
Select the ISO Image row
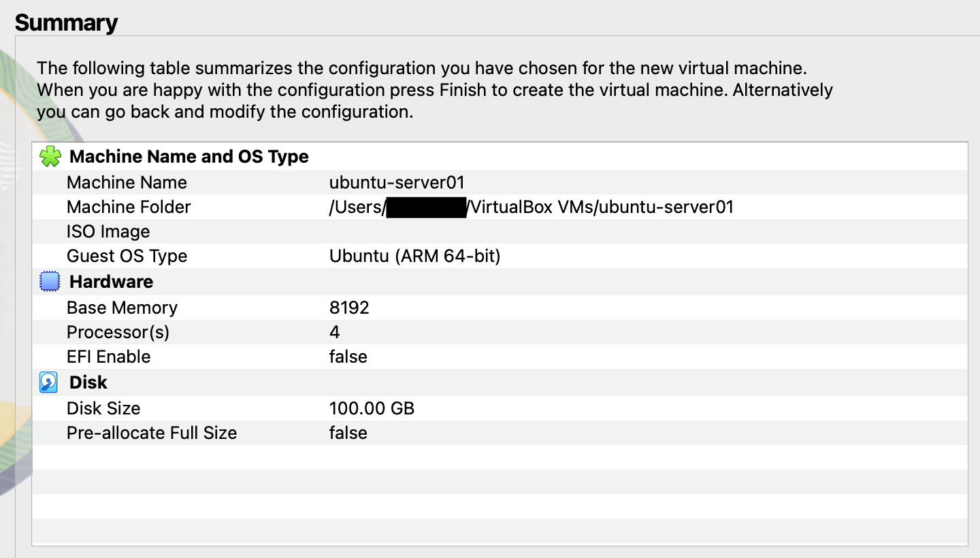click(500, 231)
